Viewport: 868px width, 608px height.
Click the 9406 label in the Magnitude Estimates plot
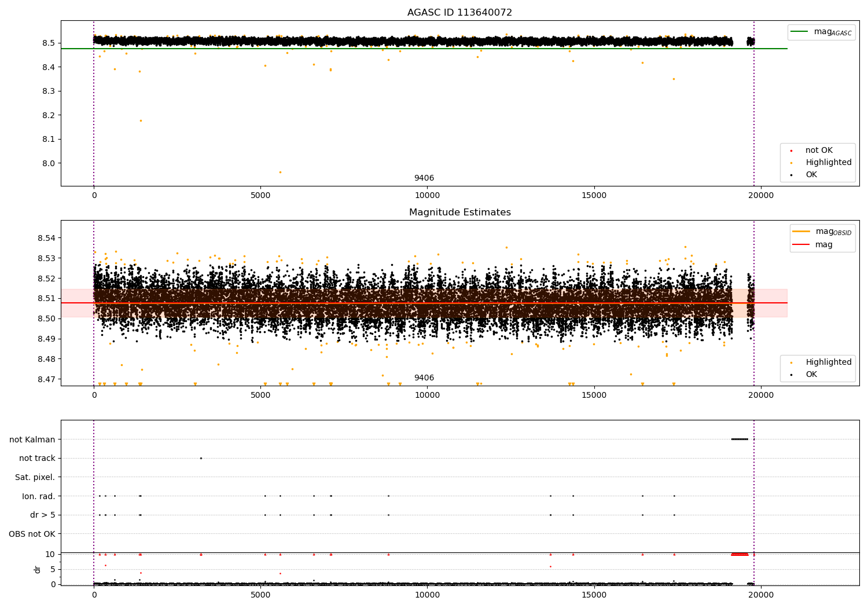coord(424,378)
